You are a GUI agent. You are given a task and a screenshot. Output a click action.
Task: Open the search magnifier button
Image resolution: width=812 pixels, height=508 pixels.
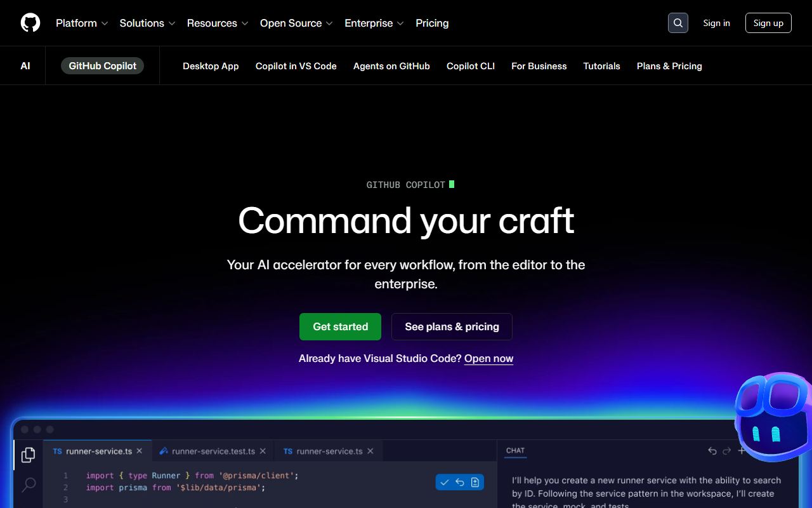678,23
